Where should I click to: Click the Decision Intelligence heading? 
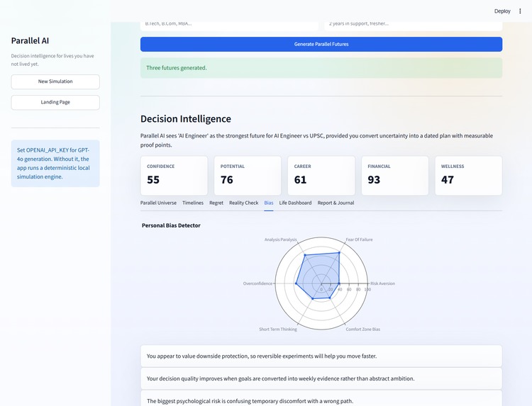[186, 119]
